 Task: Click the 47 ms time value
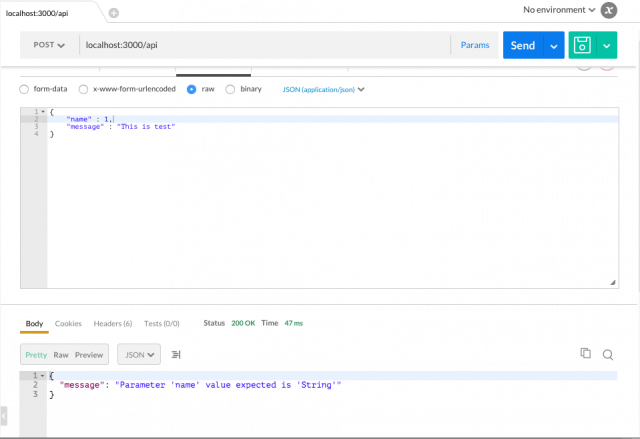(x=293, y=323)
